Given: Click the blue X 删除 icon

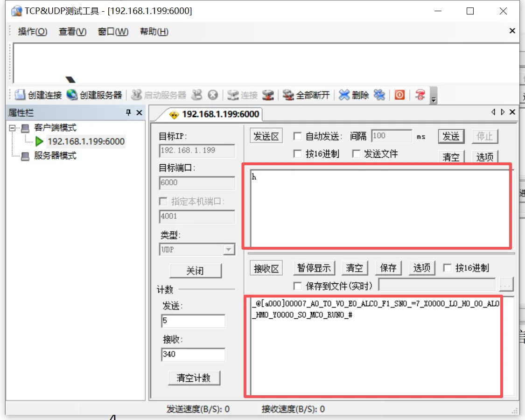Looking at the screenshot, I should click(x=344, y=95).
